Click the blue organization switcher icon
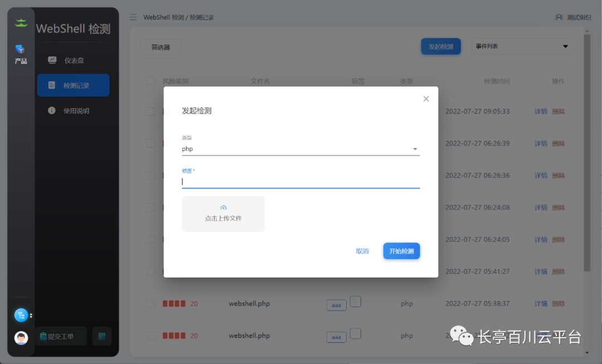This screenshot has height=364, width=602. pyautogui.click(x=21, y=316)
